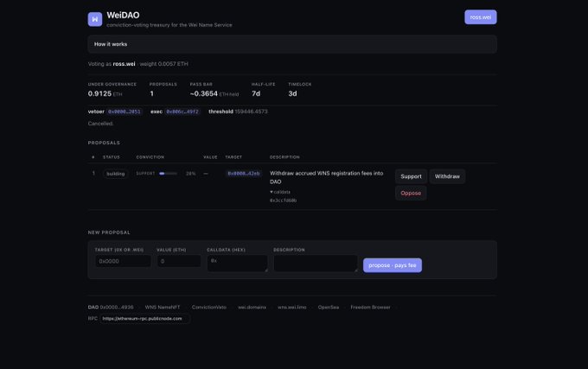Open the wei.domains footer link
This screenshot has width=588, height=369.
click(252, 307)
